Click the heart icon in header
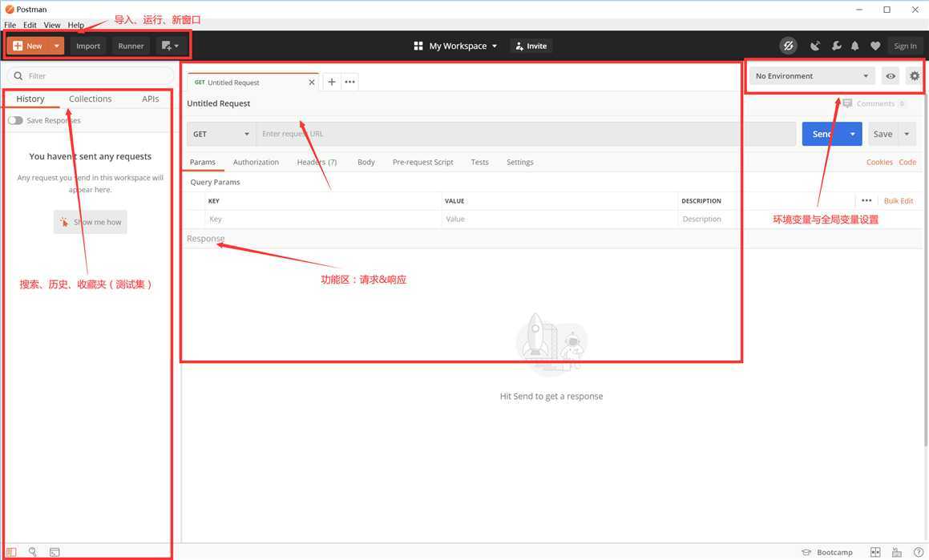Viewport: 929px width, 560px height. click(875, 46)
